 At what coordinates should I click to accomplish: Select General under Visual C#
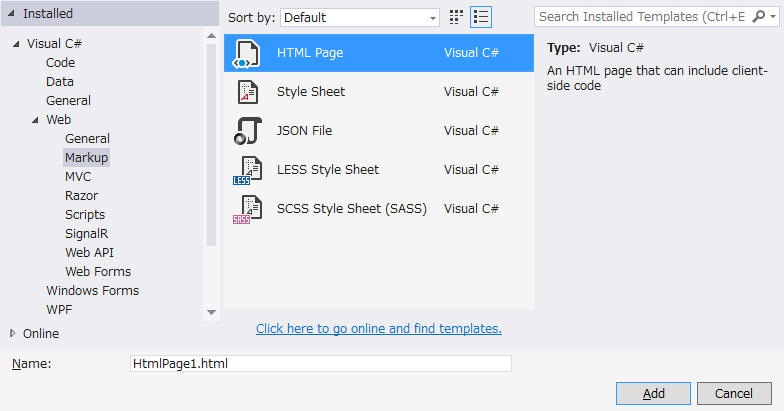[68, 100]
